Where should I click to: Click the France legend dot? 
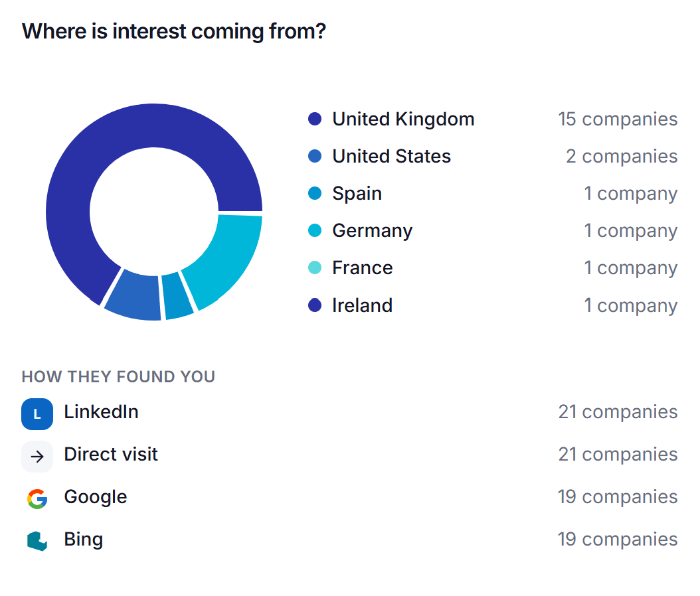pyautogui.click(x=315, y=267)
